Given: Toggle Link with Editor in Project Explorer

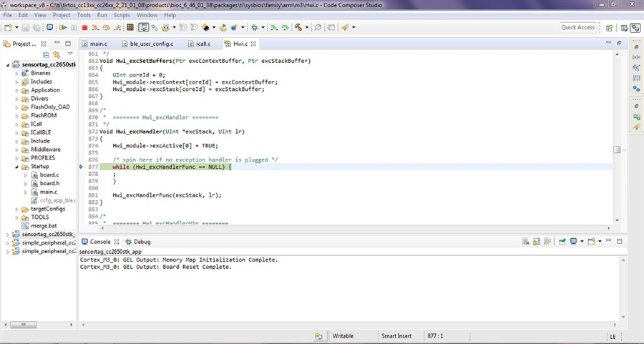Looking at the screenshot, I should tap(57, 54).
